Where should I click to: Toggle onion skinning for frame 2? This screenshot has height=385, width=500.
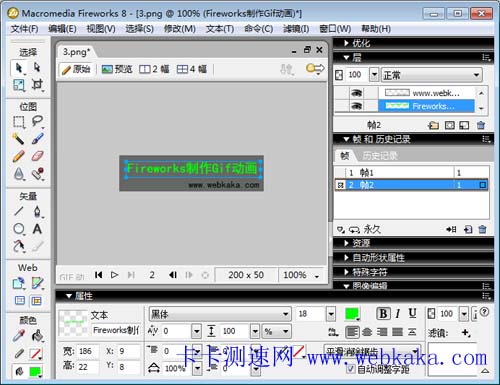coord(340,185)
